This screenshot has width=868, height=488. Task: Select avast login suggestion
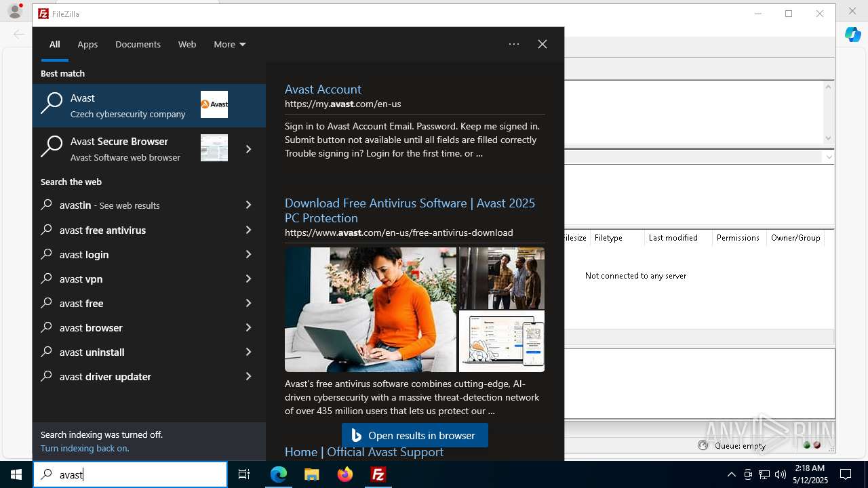point(149,254)
